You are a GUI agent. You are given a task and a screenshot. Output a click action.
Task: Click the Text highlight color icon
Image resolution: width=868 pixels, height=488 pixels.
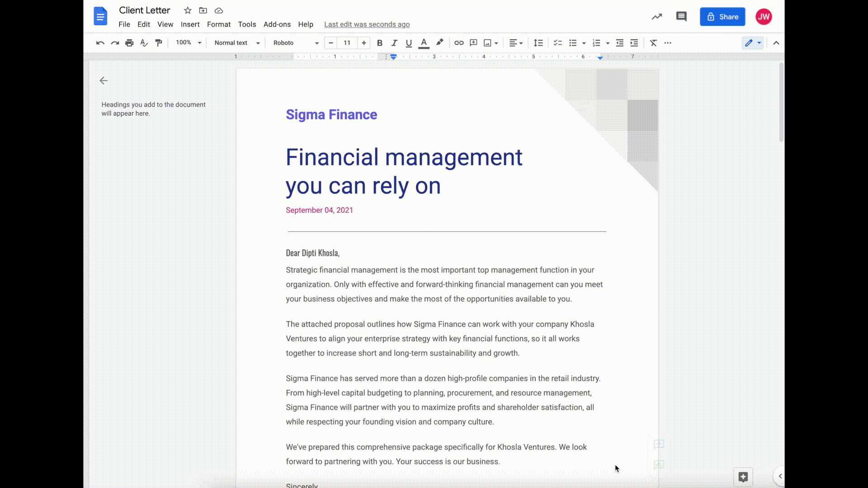point(440,42)
